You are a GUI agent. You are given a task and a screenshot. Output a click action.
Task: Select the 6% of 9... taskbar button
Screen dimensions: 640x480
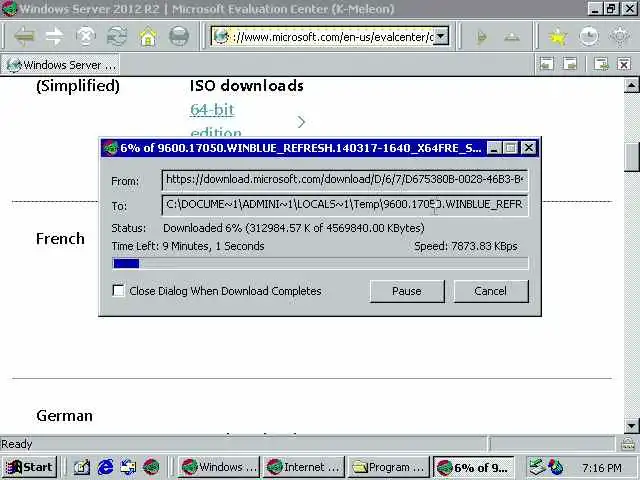473,467
